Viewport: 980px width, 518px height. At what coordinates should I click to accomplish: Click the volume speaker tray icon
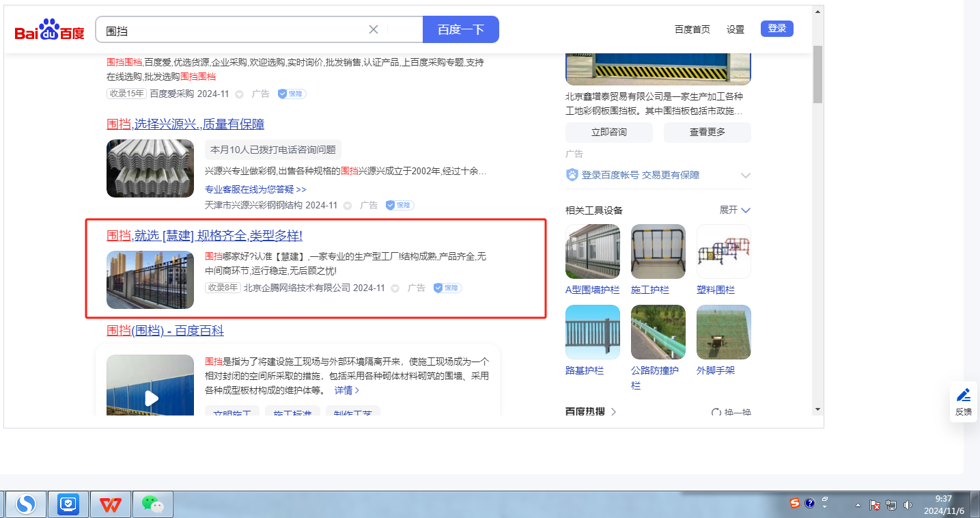pyautogui.click(x=908, y=505)
